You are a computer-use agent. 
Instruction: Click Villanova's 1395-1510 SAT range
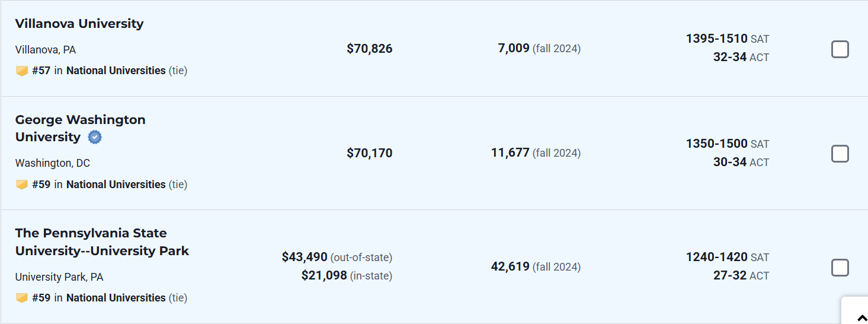coord(716,39)
